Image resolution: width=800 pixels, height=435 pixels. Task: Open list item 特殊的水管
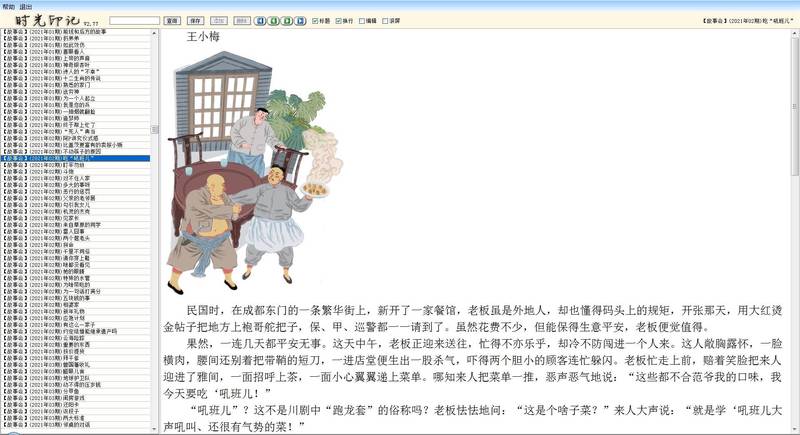(x=76, y=277)
